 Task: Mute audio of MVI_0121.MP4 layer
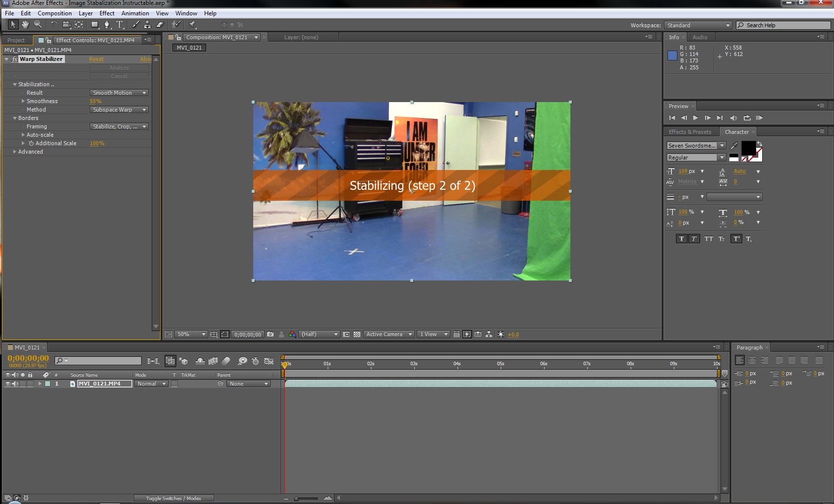tap(15, 384)
